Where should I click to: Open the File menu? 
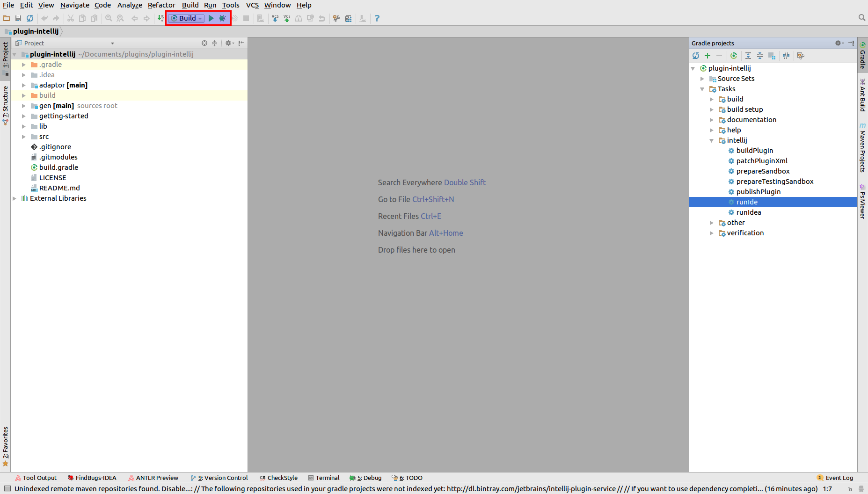8,5
